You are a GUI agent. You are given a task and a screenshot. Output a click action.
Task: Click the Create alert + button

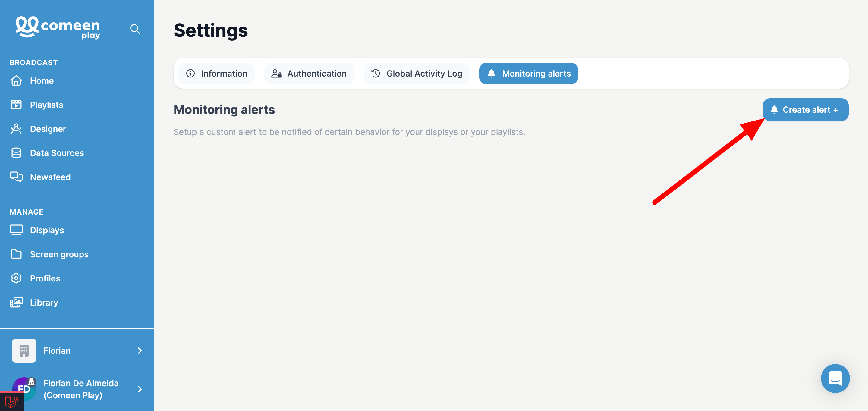pos(805,109)
